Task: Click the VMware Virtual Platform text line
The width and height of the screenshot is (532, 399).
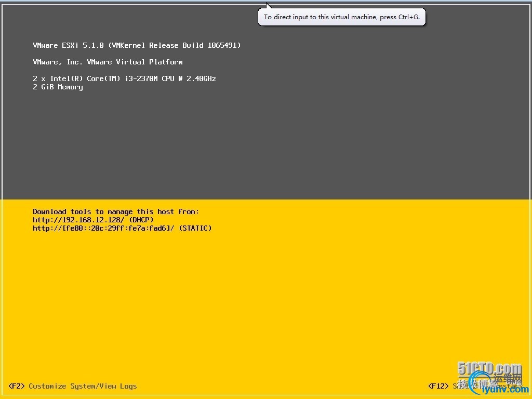Action: pos(108,62)
